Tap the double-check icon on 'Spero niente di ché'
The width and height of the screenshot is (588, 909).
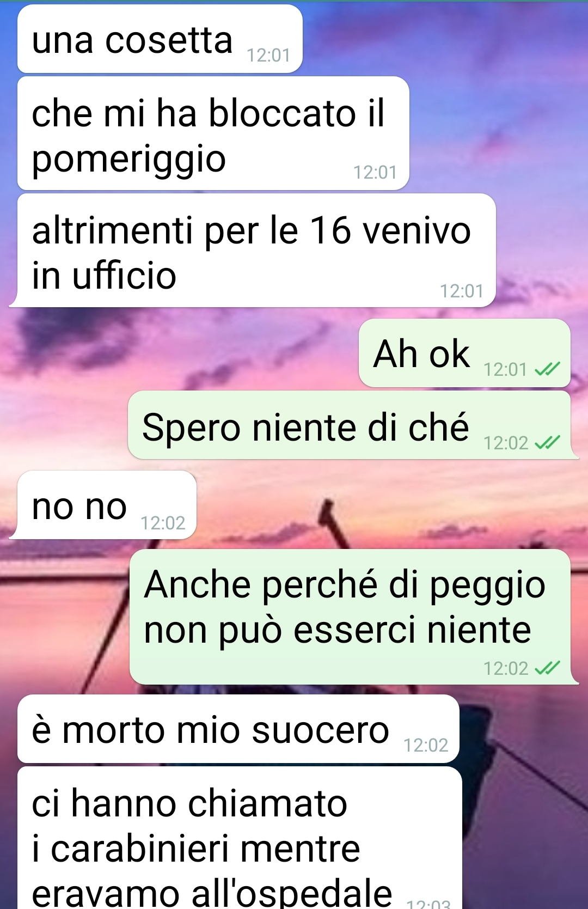pos(547,442)
